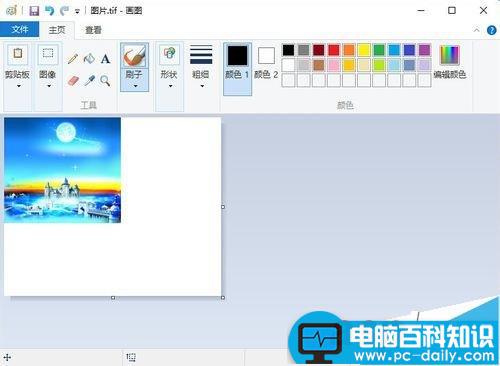500x366 pixels.
Task: Choose the yellow color swatch
Action: point(364,50)
